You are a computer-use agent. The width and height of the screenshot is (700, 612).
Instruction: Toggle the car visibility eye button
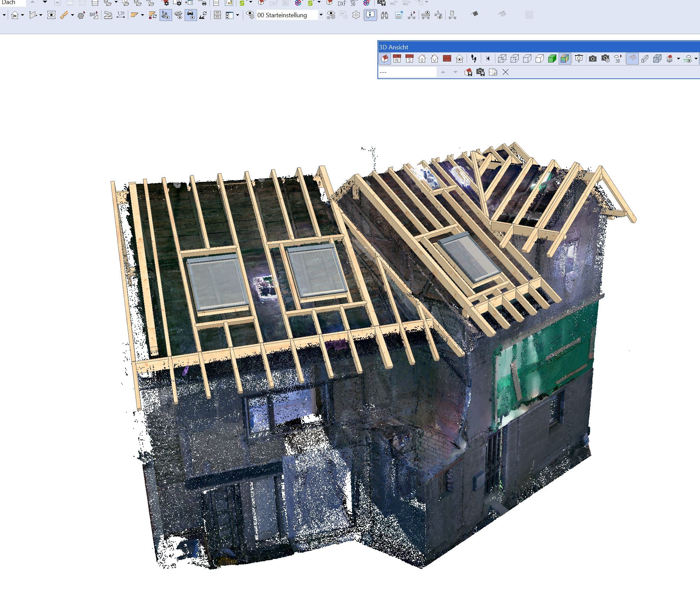click(191, 15)
